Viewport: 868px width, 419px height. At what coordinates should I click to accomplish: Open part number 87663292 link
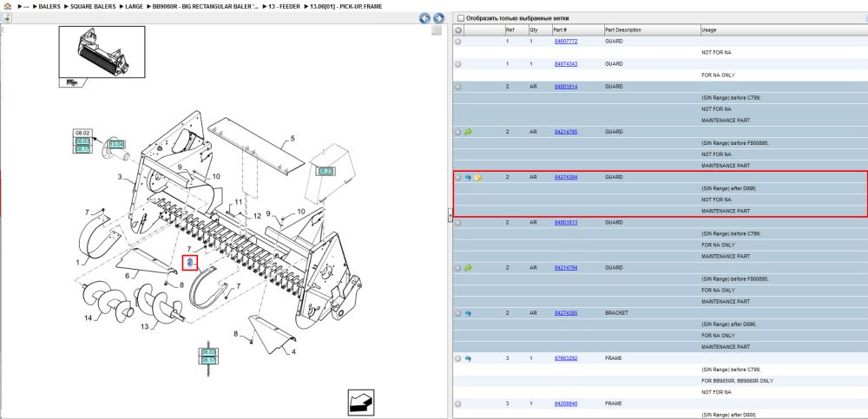[566, 358]
